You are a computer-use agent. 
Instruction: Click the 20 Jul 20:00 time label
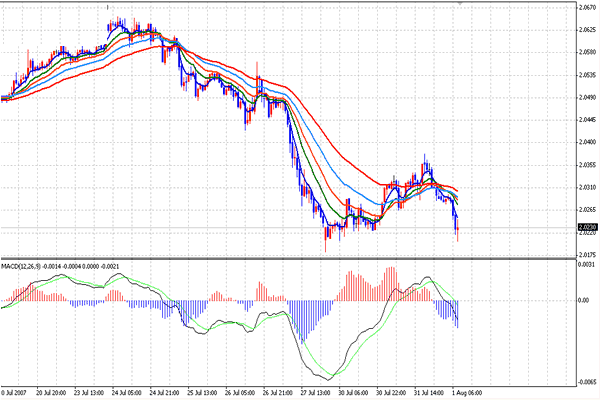click(51, 393)
